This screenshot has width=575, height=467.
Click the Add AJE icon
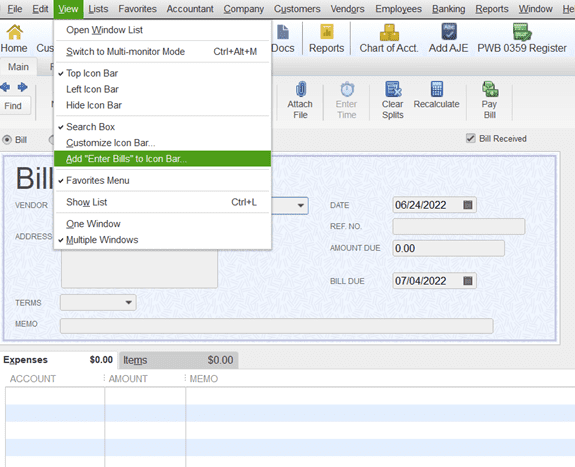point(448,39)
